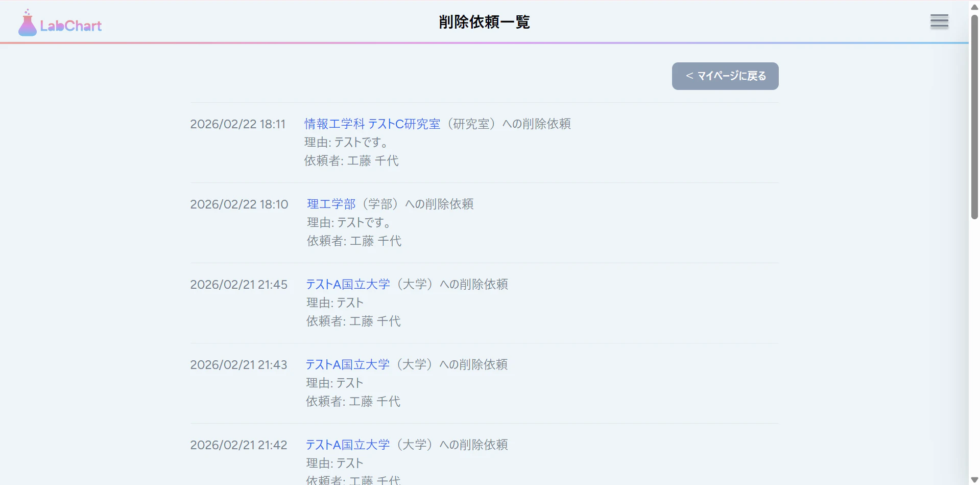Go back via マイページに戻る button
Viewport: 980px width, 485px height.
(725, 76)
